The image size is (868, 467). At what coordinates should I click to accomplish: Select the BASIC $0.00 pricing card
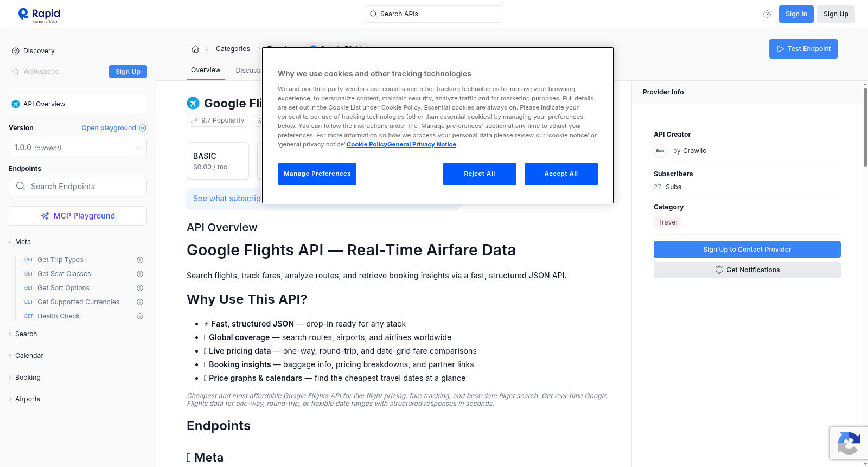point(218,161)
